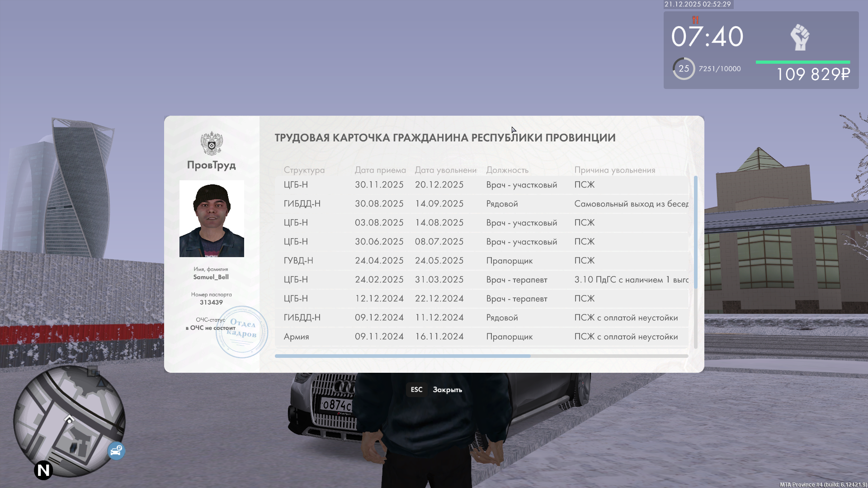Click the horizontal scrollbar under the table
Image resolution: width=868 pixels, height=488 pixels.
click(402, 356)
